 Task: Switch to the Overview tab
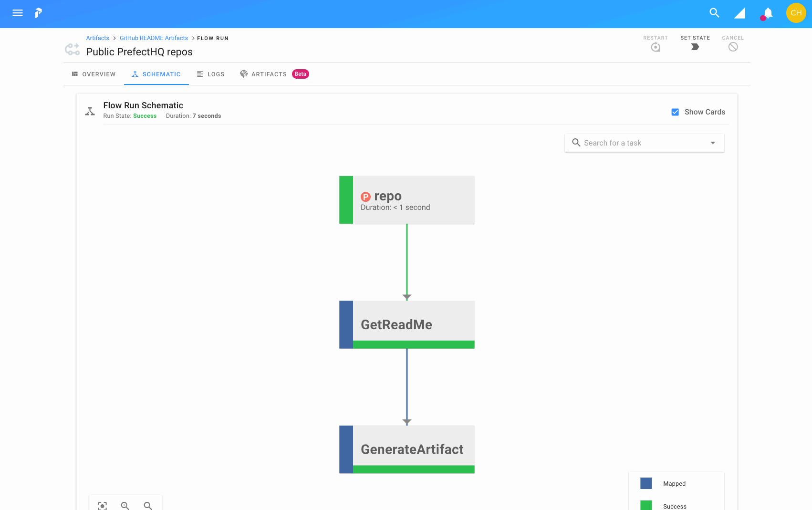(94, 74)
